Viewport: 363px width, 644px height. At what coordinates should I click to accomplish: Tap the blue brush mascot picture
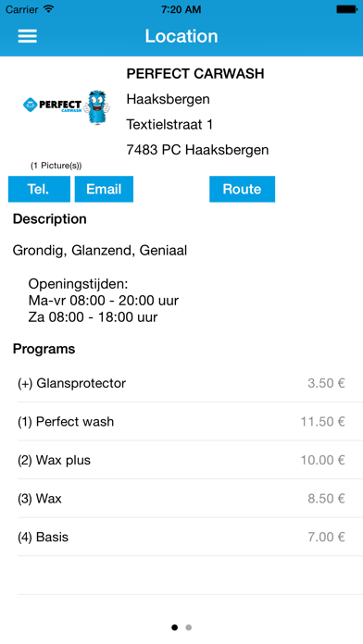(x=96, y=107)
